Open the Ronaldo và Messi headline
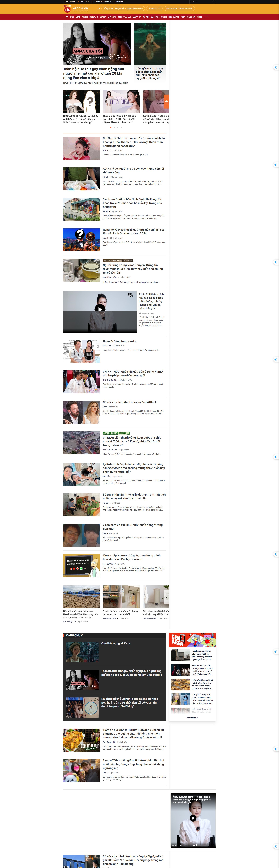The height and width of the screenshot is (868, 279). click(x=134, y=231)
